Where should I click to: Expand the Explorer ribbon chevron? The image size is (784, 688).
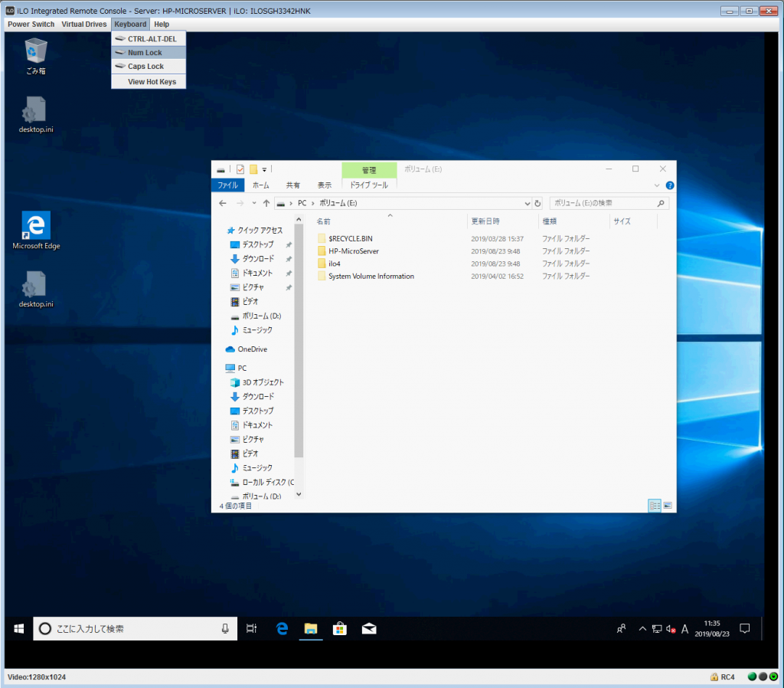click(657, 185)
